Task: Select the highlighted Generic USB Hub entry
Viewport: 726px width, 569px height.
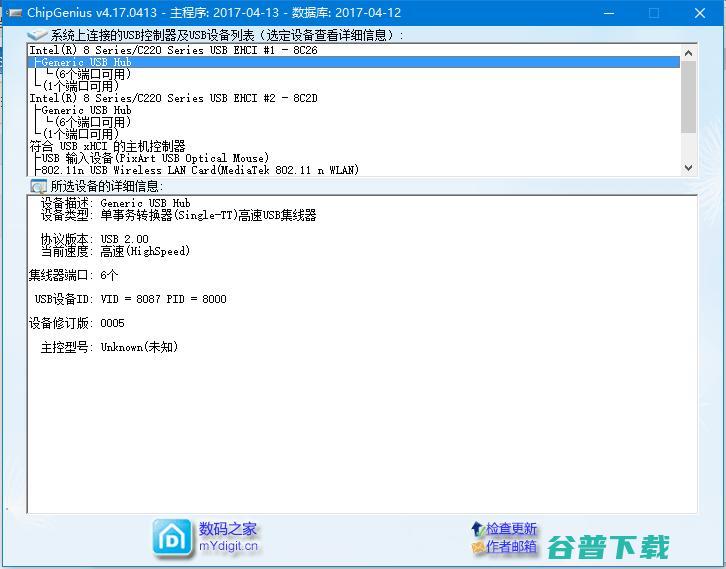Action: point(86,62)
